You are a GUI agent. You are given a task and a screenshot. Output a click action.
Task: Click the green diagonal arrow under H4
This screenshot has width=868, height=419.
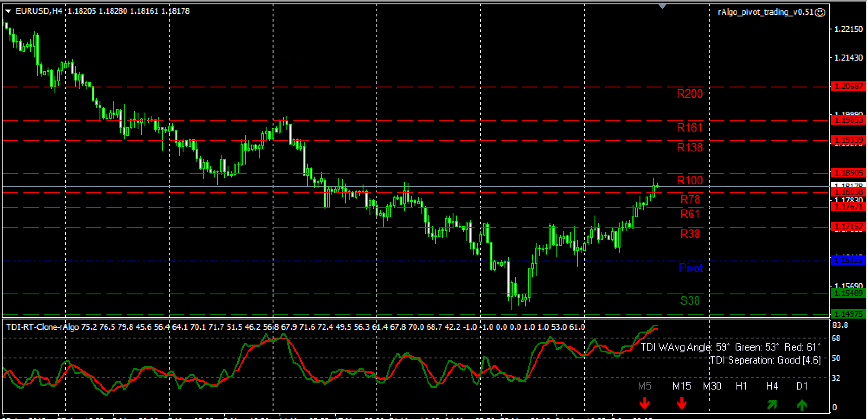(x=772, y=405)
